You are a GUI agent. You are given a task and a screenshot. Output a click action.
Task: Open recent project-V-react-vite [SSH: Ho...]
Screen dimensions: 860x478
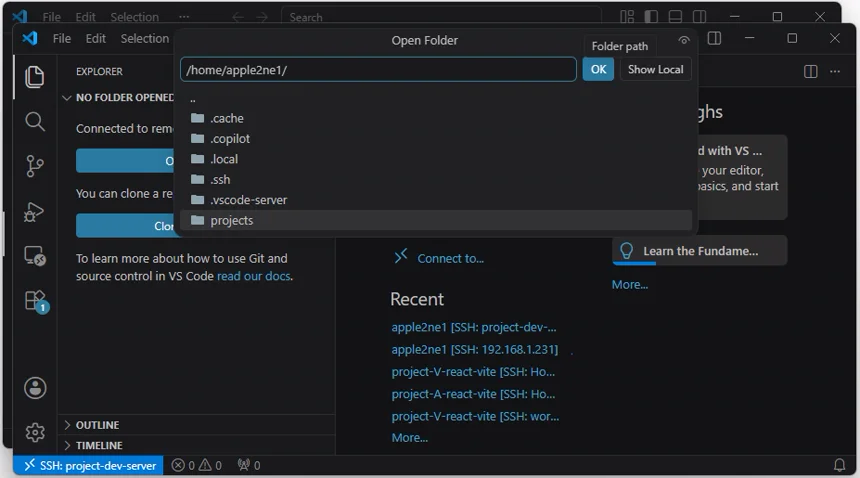tap(473, 372)
